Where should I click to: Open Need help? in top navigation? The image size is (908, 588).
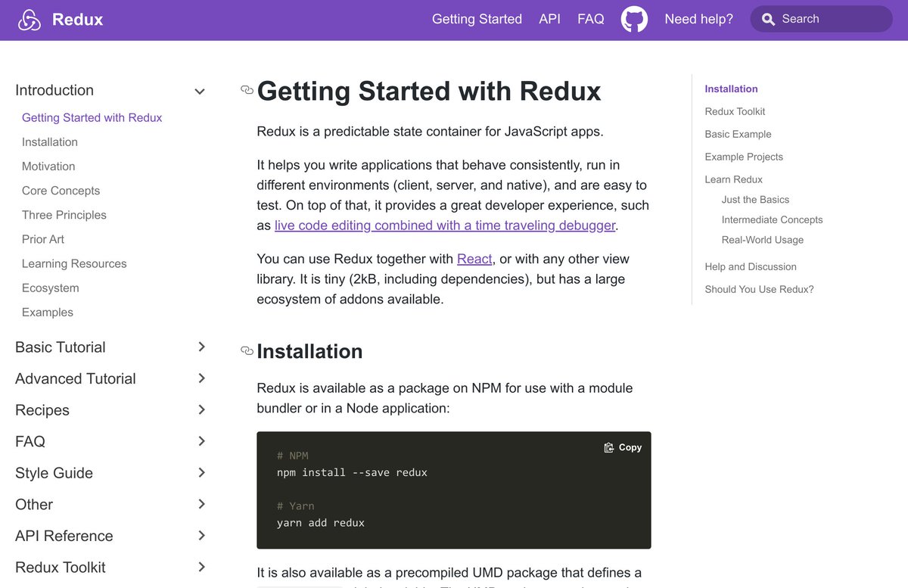coord(698,19)
